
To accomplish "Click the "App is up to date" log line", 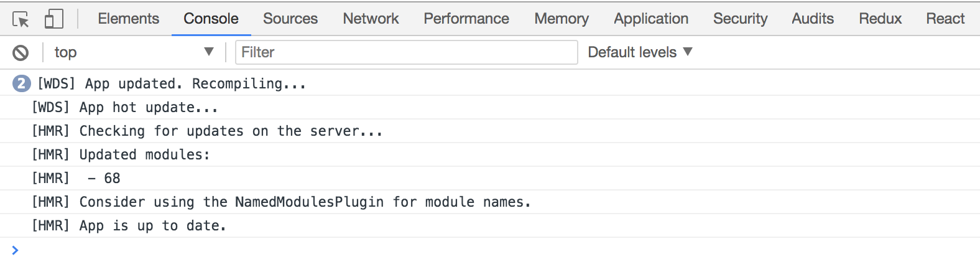I will coord(152,226).
